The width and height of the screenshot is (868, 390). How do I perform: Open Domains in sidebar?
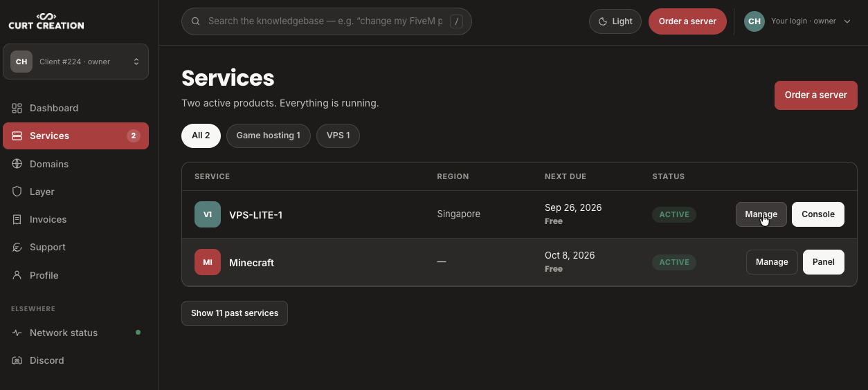(x=75, y=164)
